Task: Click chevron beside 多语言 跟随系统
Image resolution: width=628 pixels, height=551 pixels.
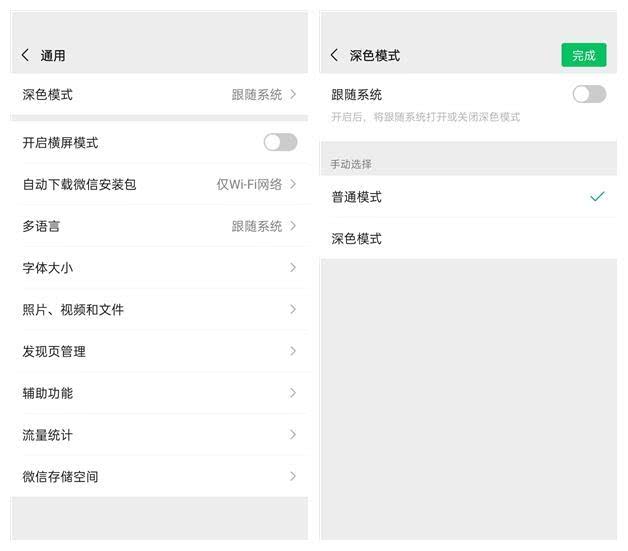Action: [x=293, y=226]
